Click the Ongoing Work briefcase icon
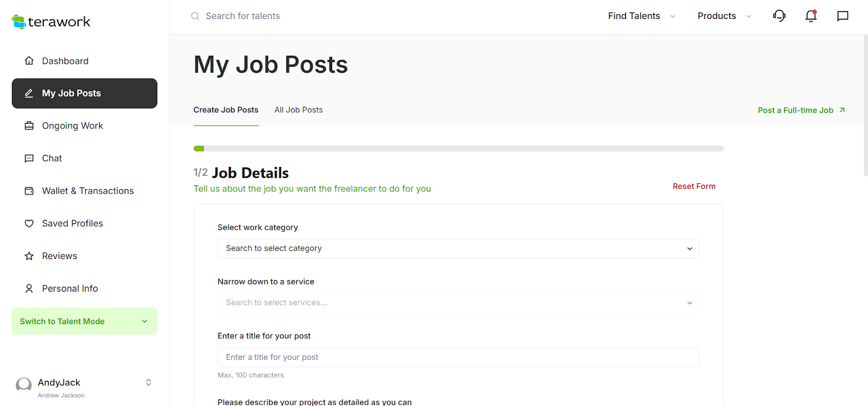Screen dimensions: 868x406 (29, 126)
